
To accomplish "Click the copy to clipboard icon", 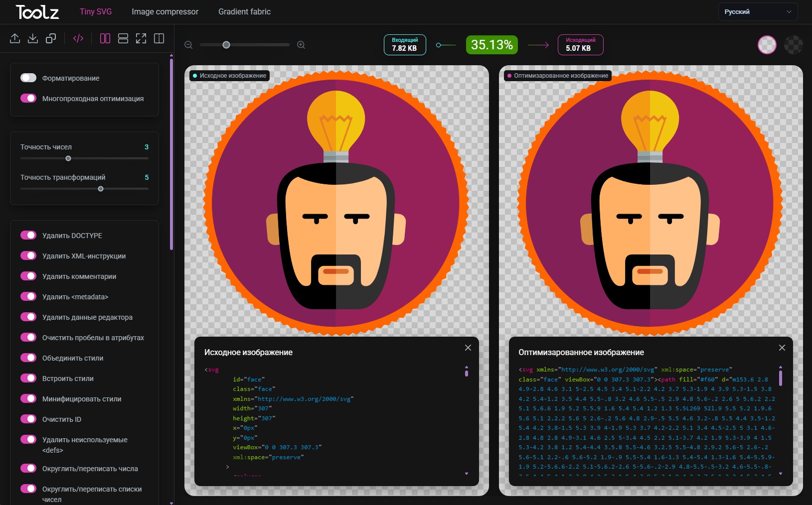I will pyautogui.click(x=51, y=38).
